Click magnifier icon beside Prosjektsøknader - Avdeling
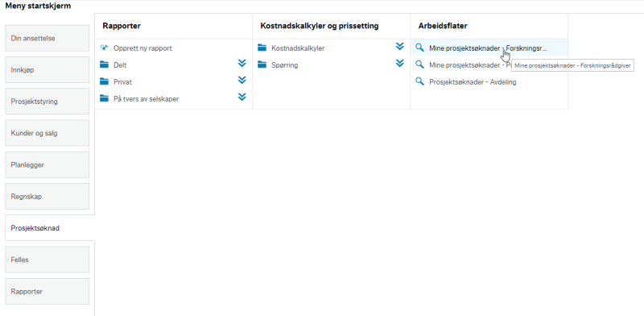This screenshot has height=316, width=644. coord(419,81)
